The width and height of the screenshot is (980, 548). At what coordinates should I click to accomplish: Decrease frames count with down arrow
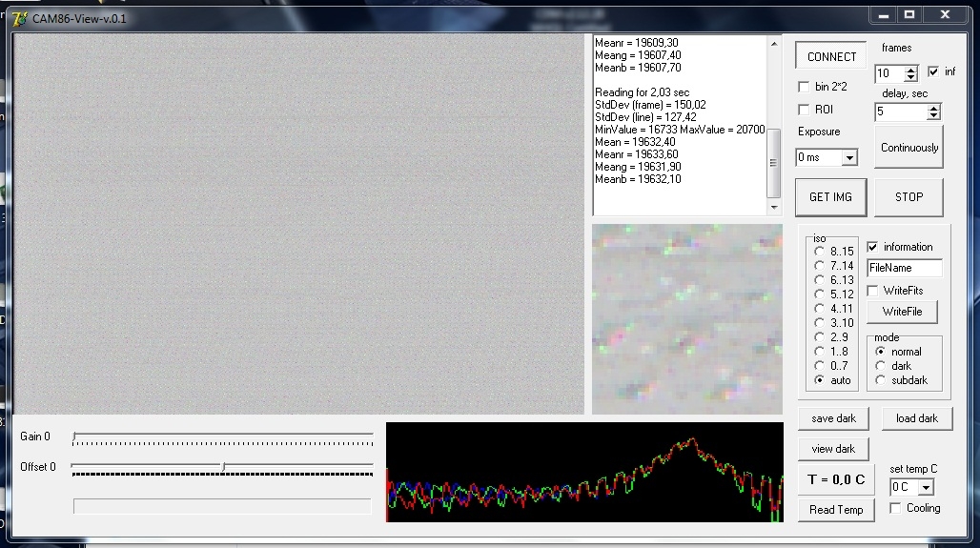[911, 77]
